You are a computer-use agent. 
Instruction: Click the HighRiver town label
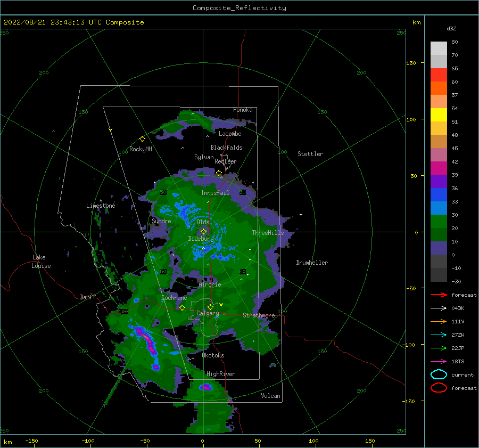[x=221, y=374]
